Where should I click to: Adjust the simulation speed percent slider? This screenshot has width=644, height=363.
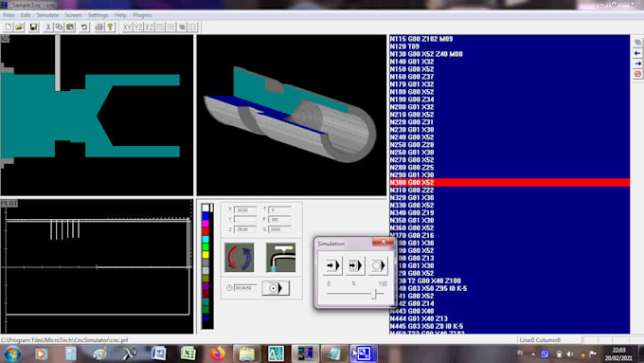tap(375, 294)
